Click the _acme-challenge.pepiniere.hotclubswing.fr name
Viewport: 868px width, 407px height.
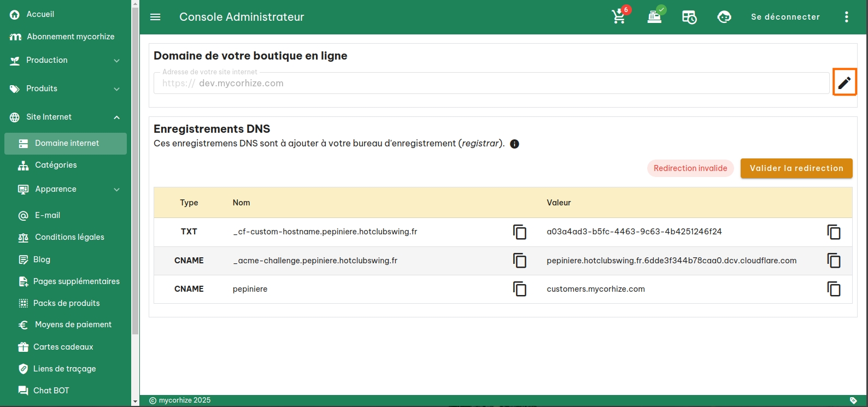(x=315, y=261)
